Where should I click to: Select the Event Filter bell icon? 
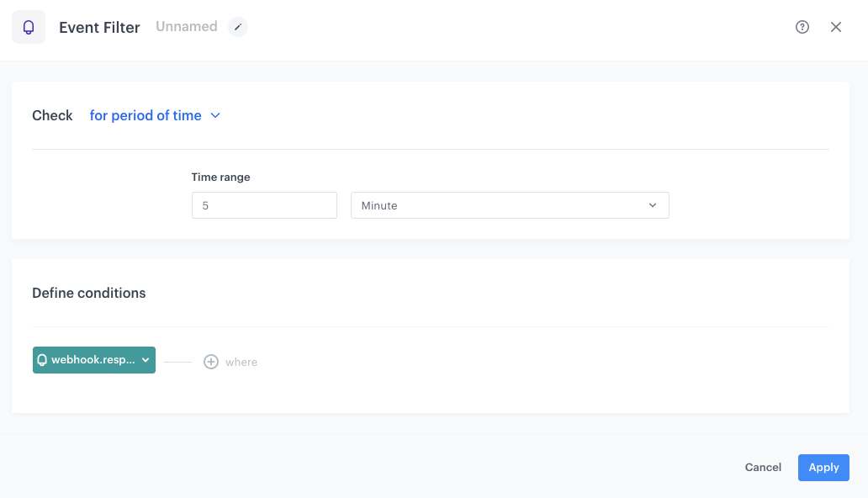pyautogui.click(x=29, y=26)
